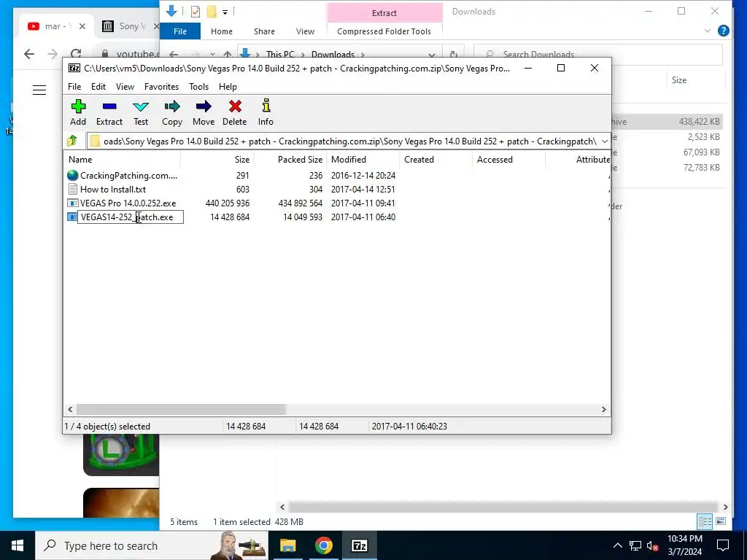747x560 pixels.
Task: Open the View tab in Explorer ribbon
Action: [x=305, y=31]
